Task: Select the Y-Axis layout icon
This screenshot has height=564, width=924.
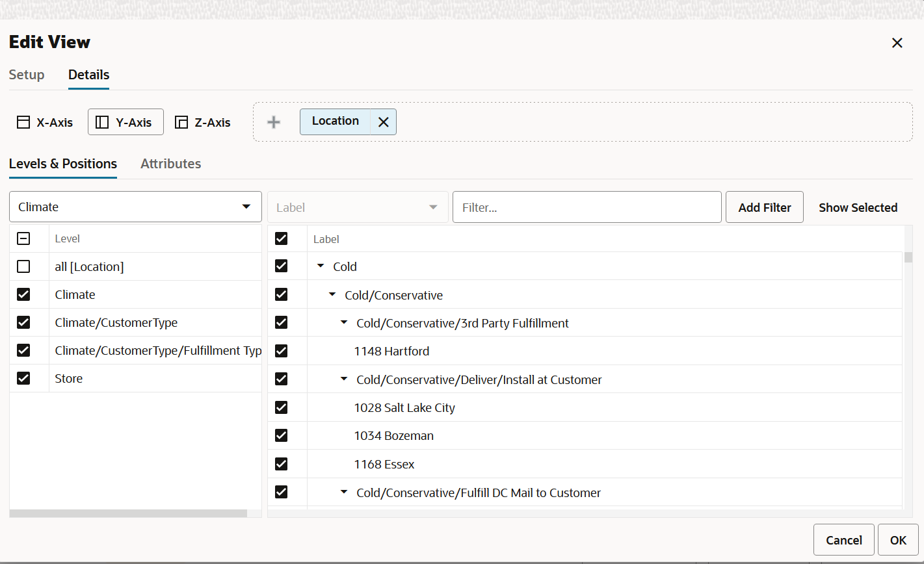Action: pos(102,122)
